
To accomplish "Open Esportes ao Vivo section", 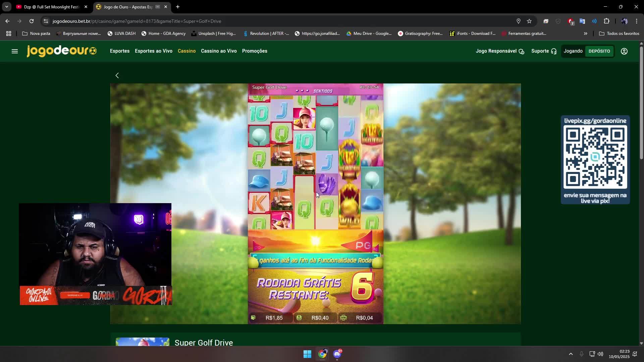I will tap(154, 51).
